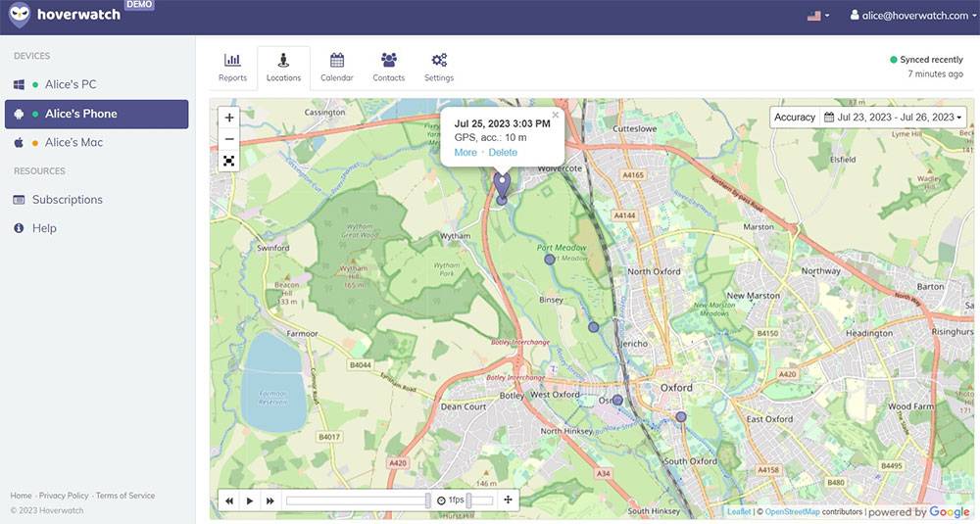Click the clock fps icon

point(441,500)
